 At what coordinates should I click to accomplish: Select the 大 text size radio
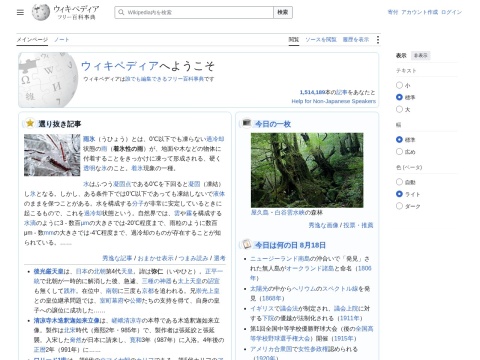399,109
